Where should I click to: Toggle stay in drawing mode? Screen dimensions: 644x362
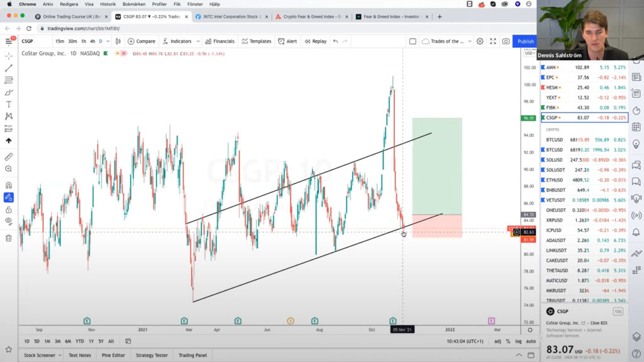pos(9,197)
